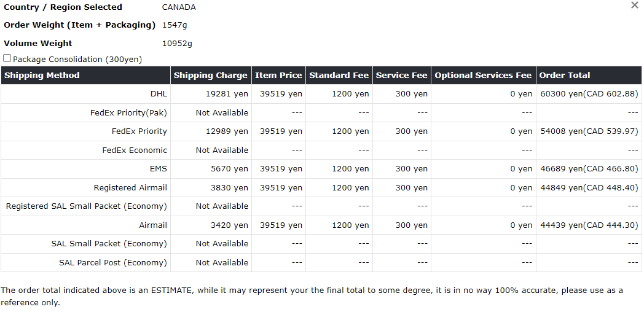The height and width of the screenshot is (320, 644).
Task: Click the Package Consolidation (300yen) label
Action: coord(77,60)
